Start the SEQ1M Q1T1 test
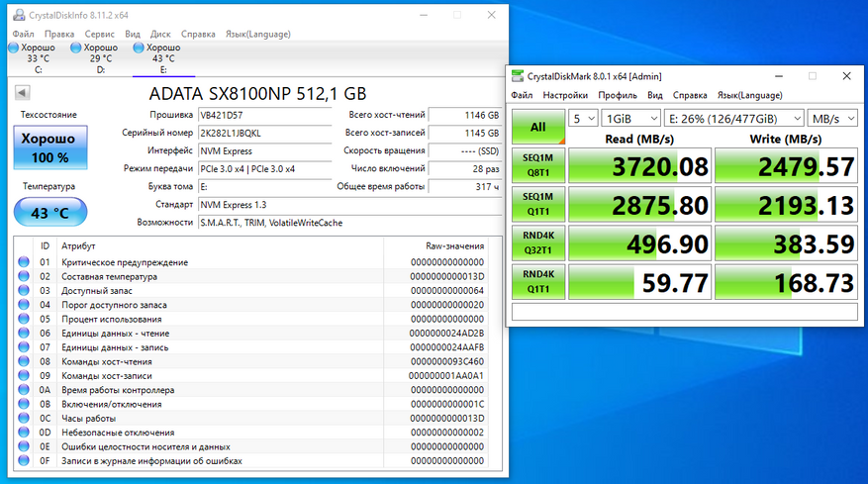The image size is (868, 484). pos(538,204)
